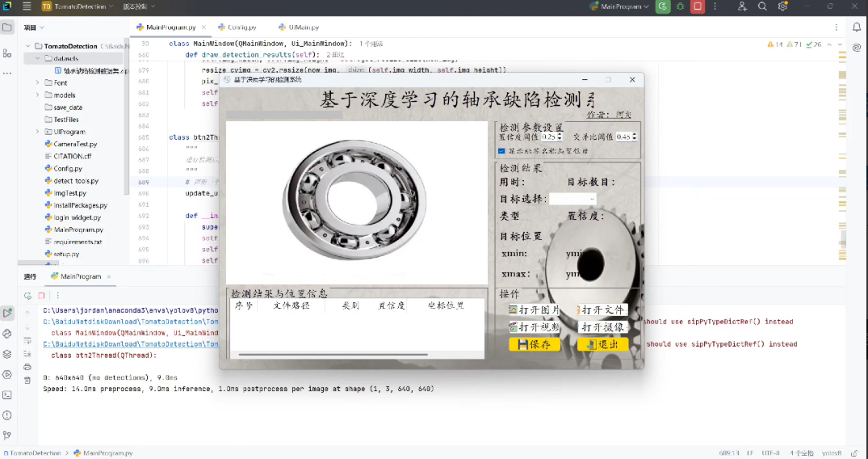868x459 pixels.
Task: Toggle the show label name and confidence checkbox
Action: coord(501,151)
